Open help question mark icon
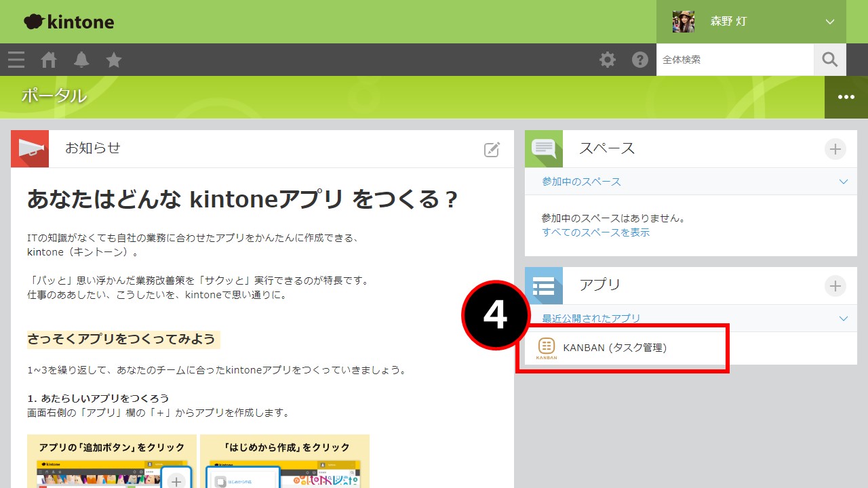Viewport: 868px width, 488px height. [x=640, y=60]
